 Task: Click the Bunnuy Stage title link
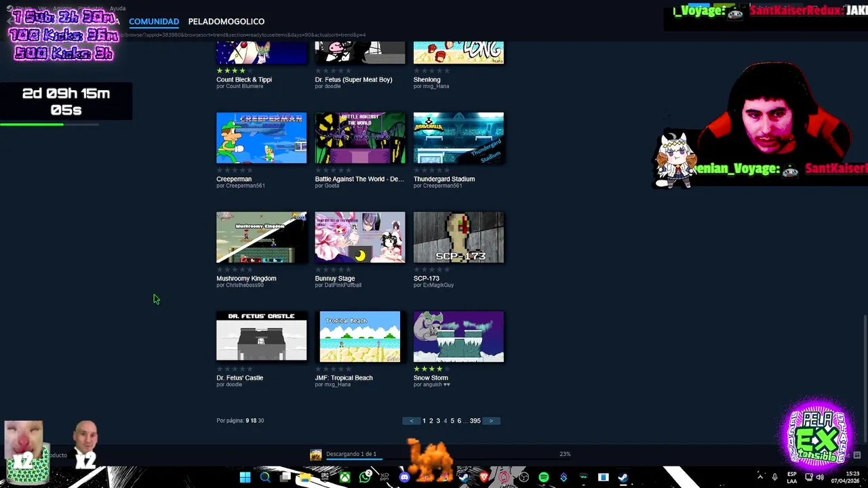tap(335, 279)
